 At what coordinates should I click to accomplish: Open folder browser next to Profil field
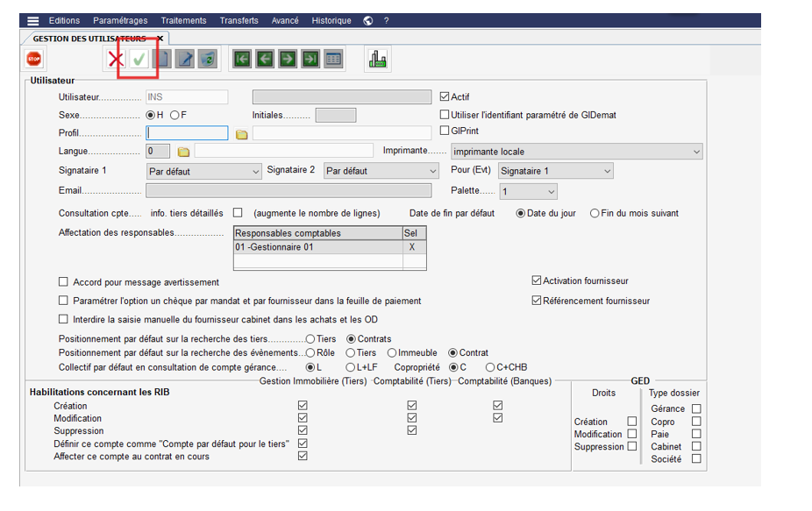242,134
